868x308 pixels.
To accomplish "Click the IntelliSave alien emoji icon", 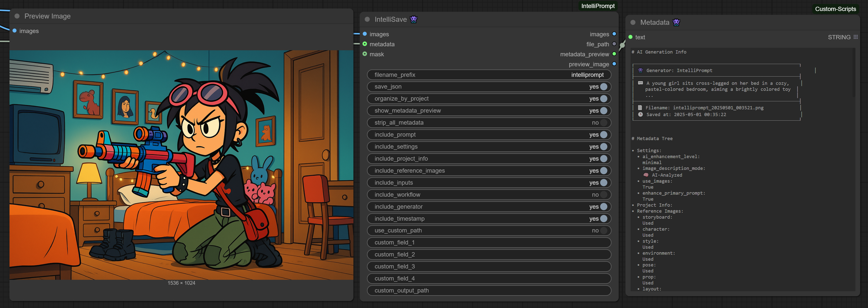I will [x=414, y=19].
